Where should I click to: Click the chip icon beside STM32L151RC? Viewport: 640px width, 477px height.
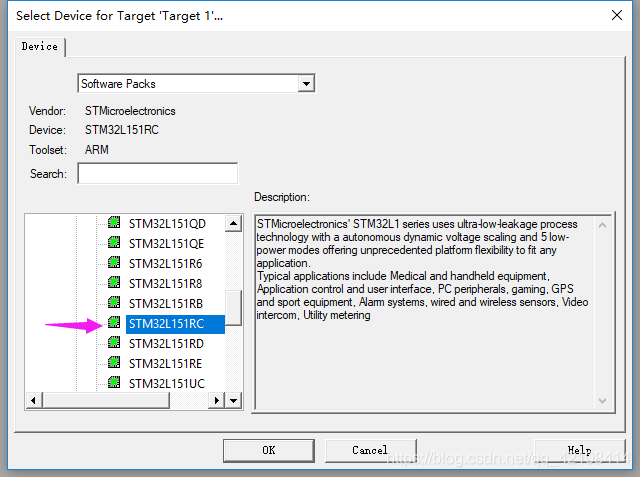point(114,322)
